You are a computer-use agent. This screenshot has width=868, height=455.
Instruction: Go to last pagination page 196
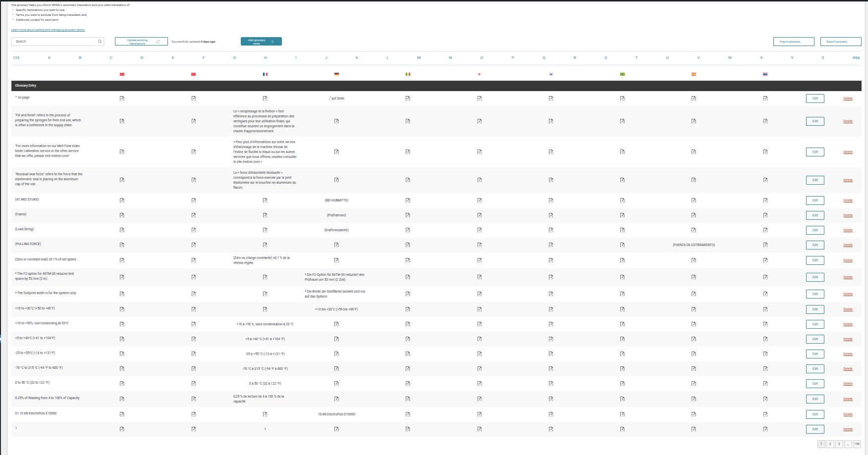click(857, 444)
